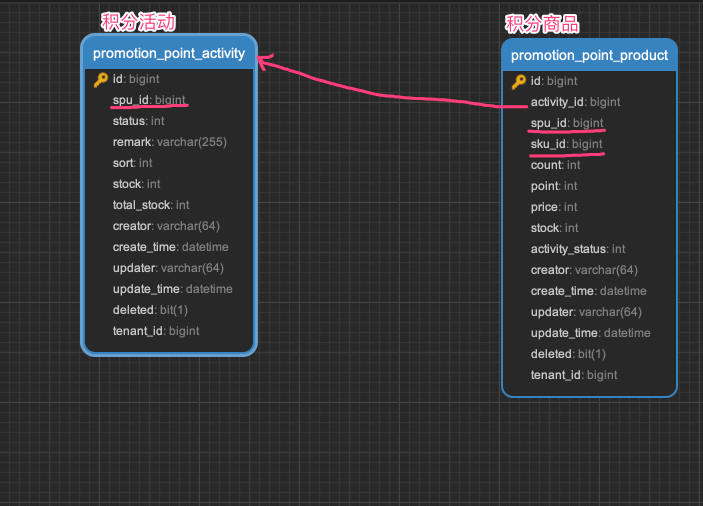Select the sku_id bigint field
703x506 pixels.
click(566, 144)
